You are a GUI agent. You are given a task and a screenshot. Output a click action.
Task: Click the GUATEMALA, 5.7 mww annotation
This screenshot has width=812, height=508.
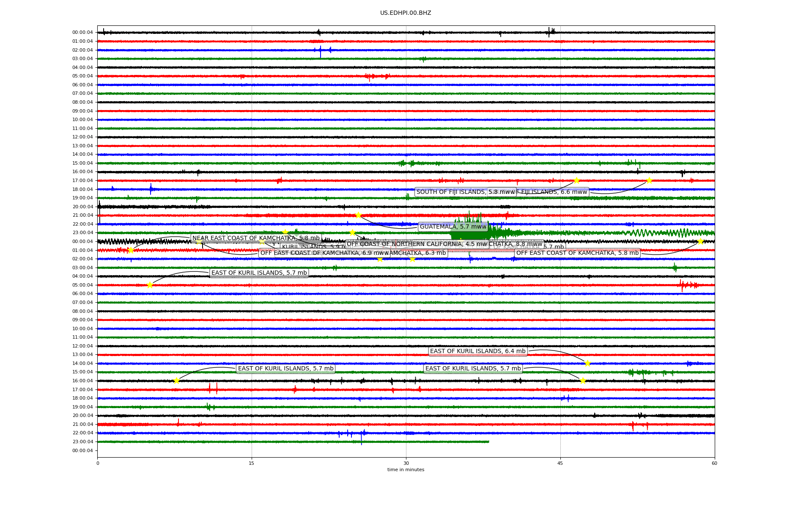click(x=453, y=227)
